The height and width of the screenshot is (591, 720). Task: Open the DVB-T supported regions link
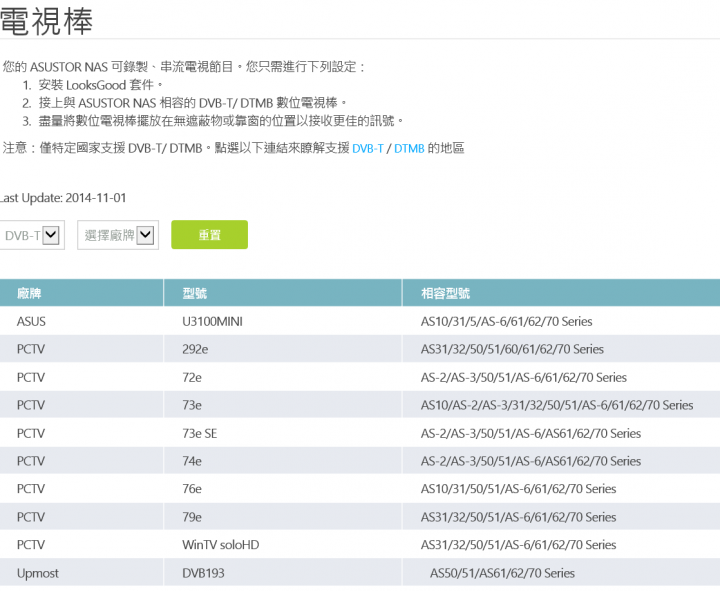(367, 148)
